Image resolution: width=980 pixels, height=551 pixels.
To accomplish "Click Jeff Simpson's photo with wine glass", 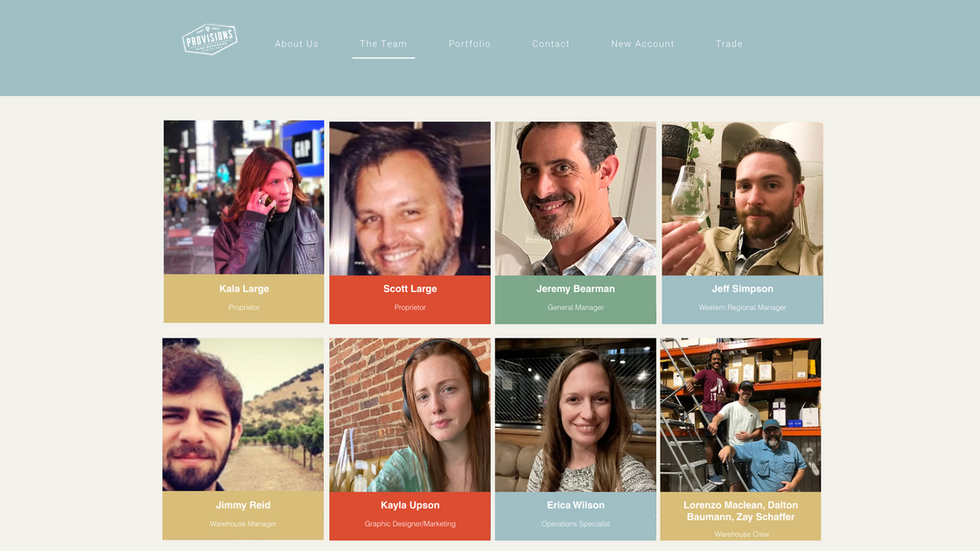I will [743, 199].
